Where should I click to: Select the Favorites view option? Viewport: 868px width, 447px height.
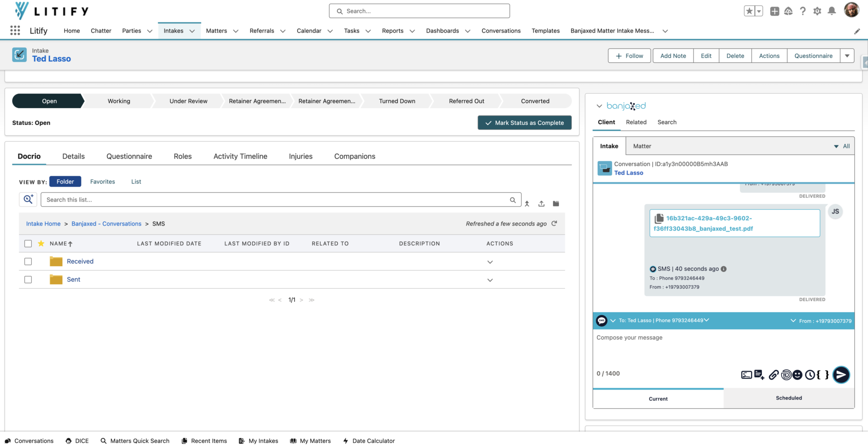click(x=103, y=181)
